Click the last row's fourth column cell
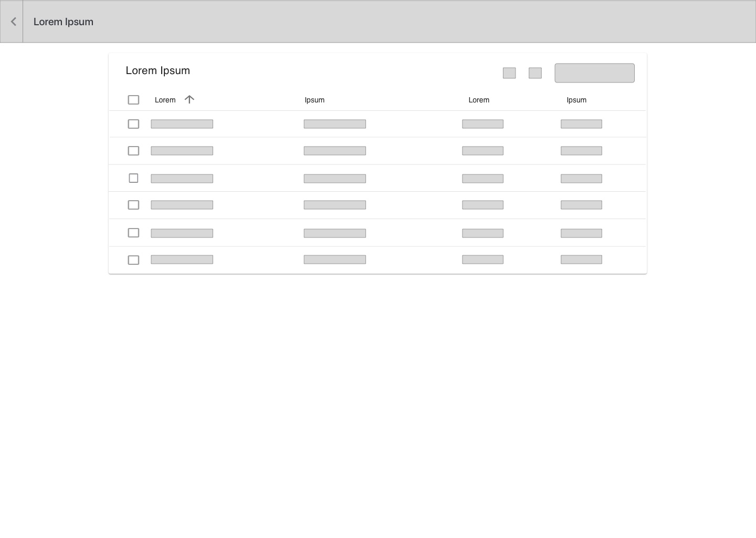The height and width of the screenshot is (538, 756). [x=581, y=260]
